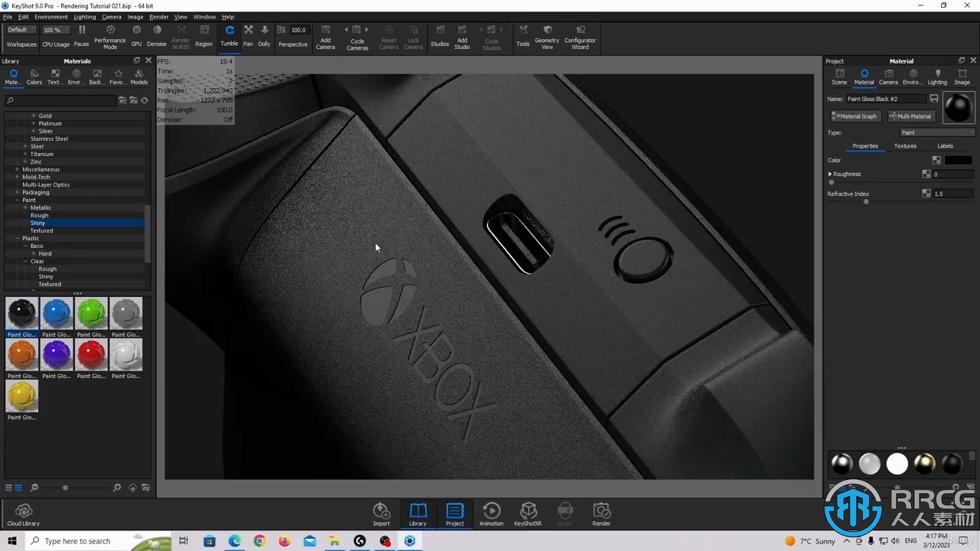The image size is (980, 551).
Task: Click Cycle Cameras button
Action: (x=357, y=36)
